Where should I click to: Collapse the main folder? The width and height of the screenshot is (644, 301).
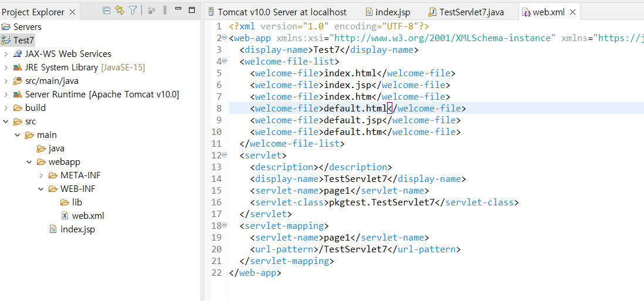pos(18,135)
